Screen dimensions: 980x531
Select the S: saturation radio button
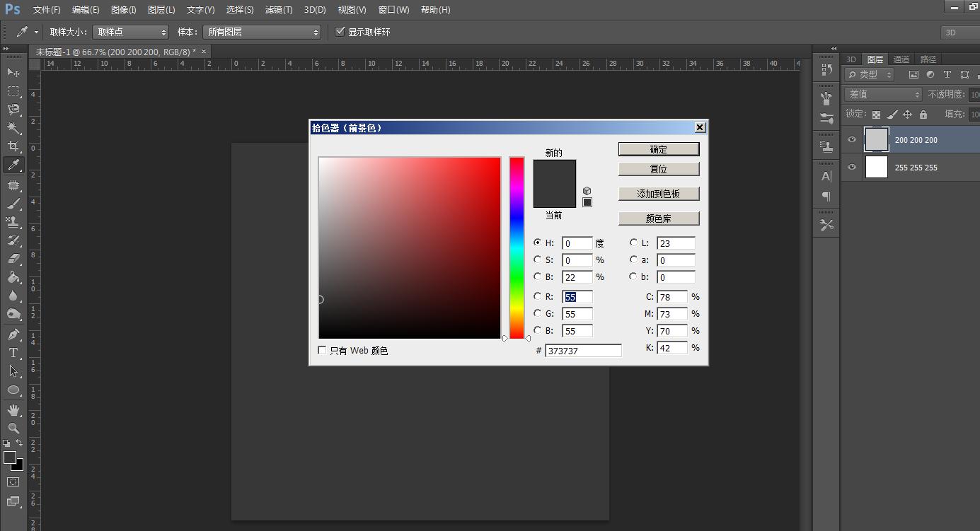point(538,260)
